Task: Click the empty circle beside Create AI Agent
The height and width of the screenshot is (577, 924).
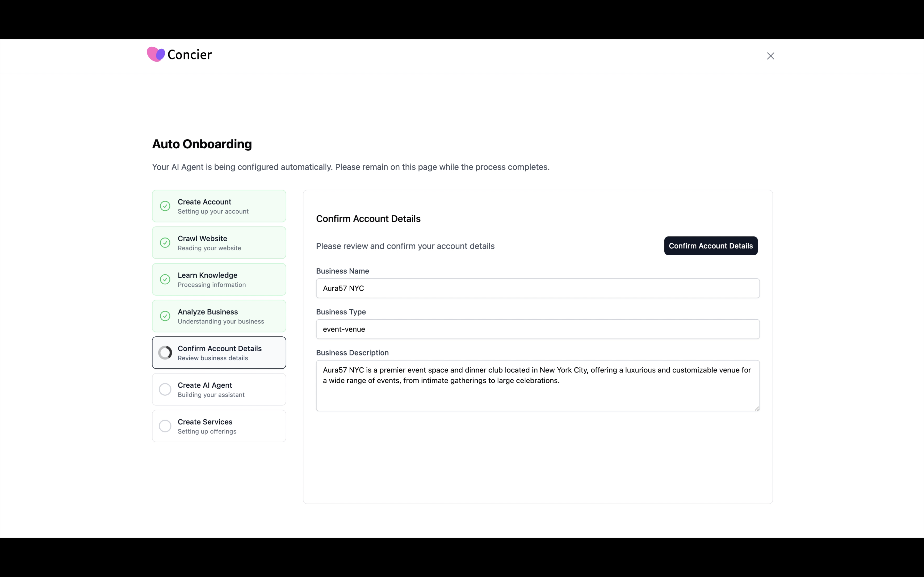Action: (x=165, y=389)
